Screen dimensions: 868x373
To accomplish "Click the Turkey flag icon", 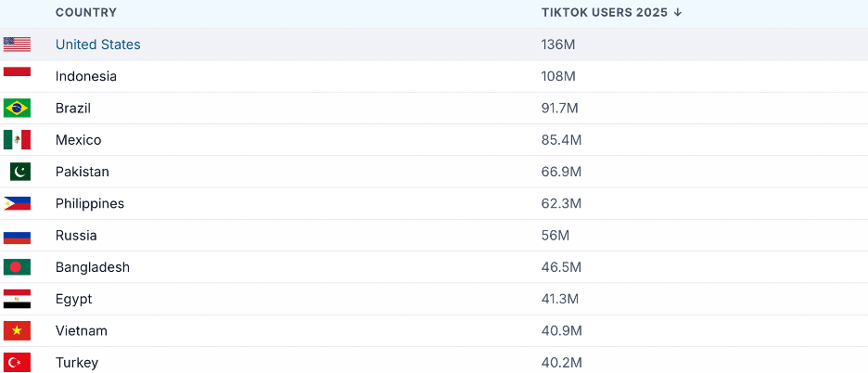I will 17,362.
